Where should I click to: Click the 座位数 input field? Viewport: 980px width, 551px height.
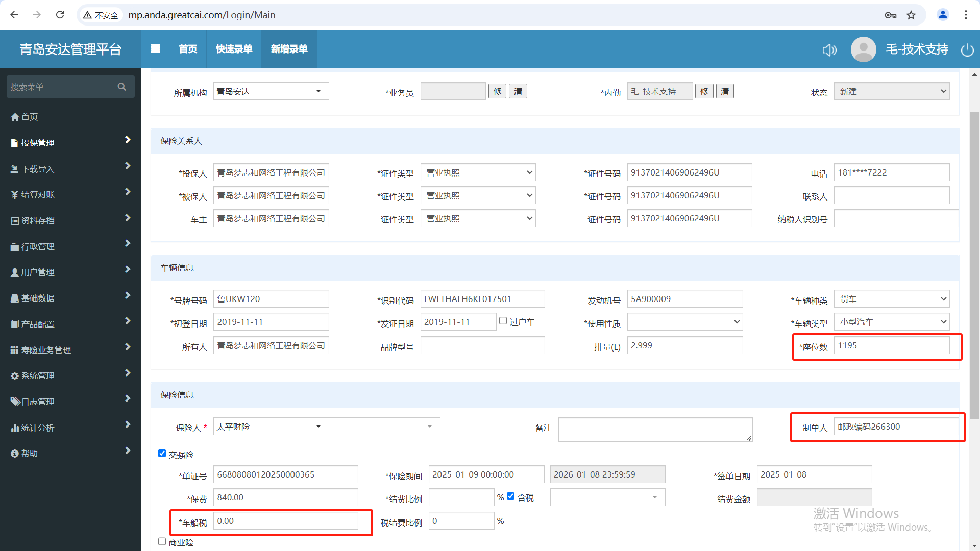[891, 345]
